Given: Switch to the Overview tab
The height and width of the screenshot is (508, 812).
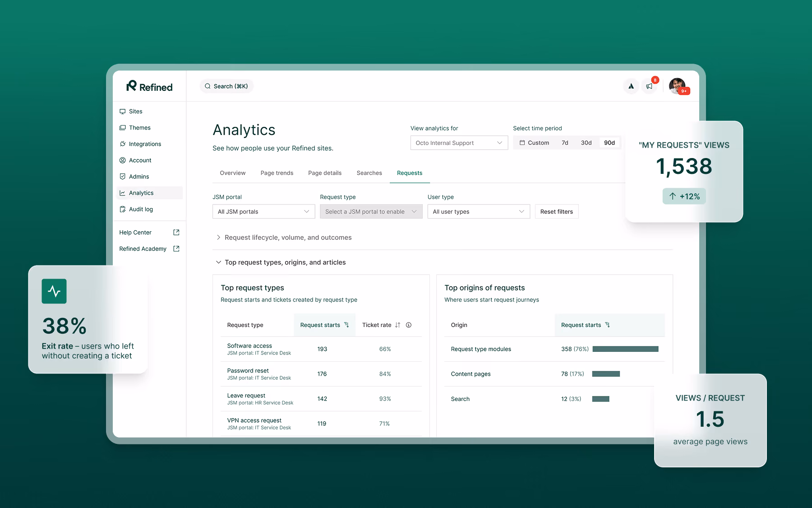Looking at the screenshot, I should click(233, 173).
